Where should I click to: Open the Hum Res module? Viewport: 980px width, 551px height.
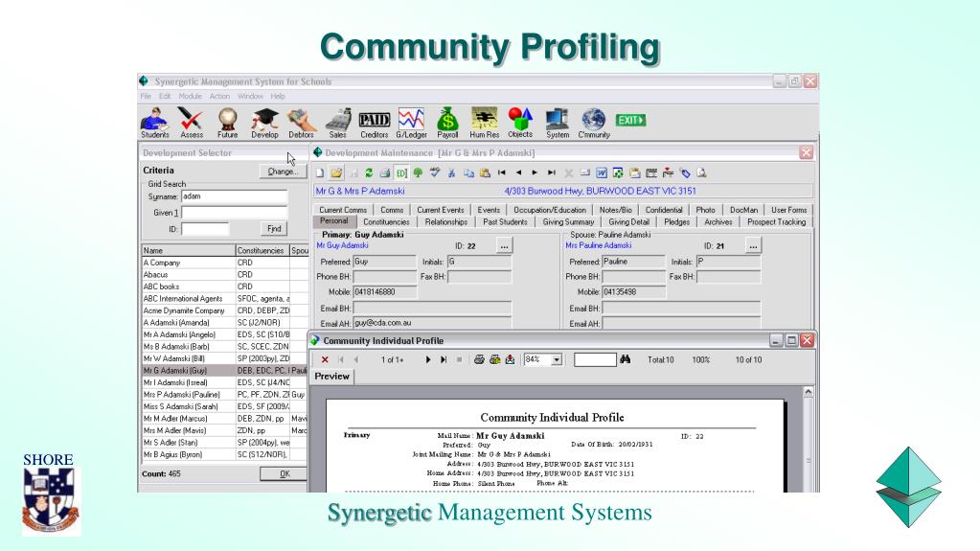click(485, 123)
